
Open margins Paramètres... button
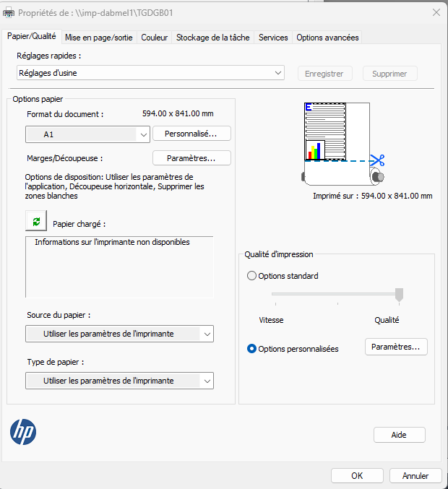(191, 158)
